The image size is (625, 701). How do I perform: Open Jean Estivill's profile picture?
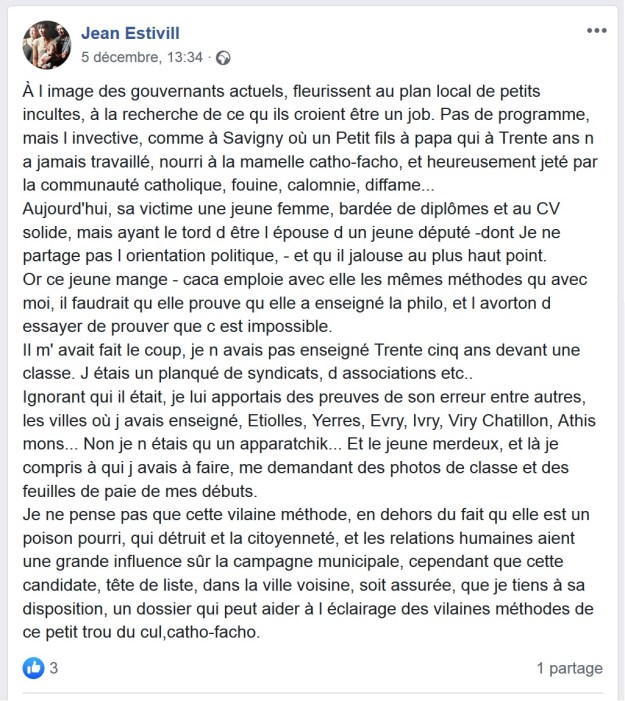point(44,43)
